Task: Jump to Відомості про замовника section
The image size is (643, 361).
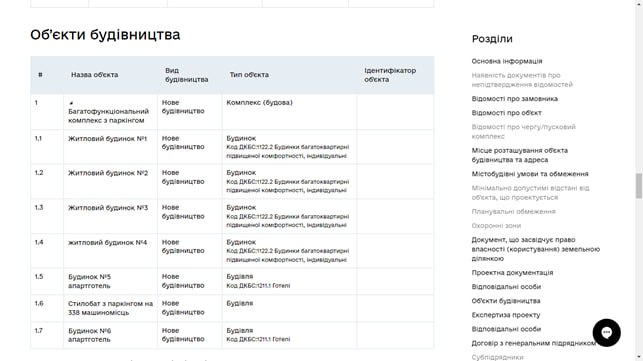Action: [514, 99]
